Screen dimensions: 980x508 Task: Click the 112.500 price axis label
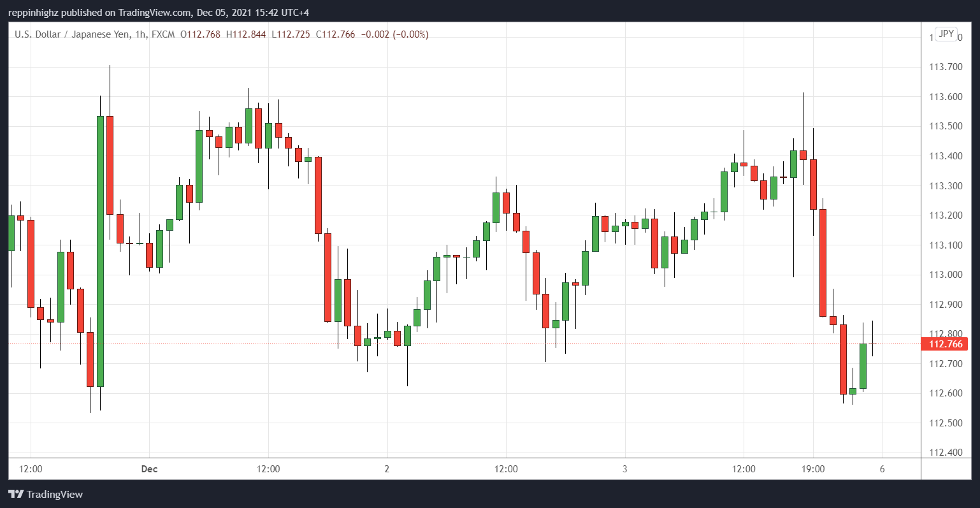coord(946,423)
